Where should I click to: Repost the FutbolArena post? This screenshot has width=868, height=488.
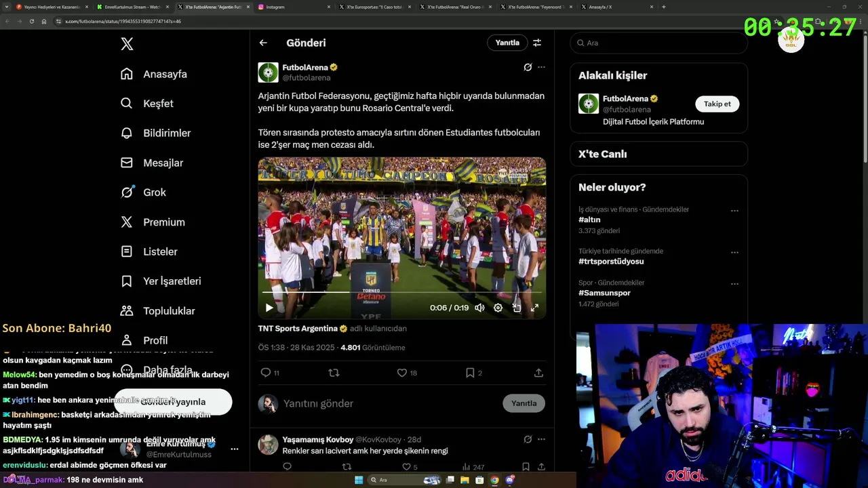[334, 373]
